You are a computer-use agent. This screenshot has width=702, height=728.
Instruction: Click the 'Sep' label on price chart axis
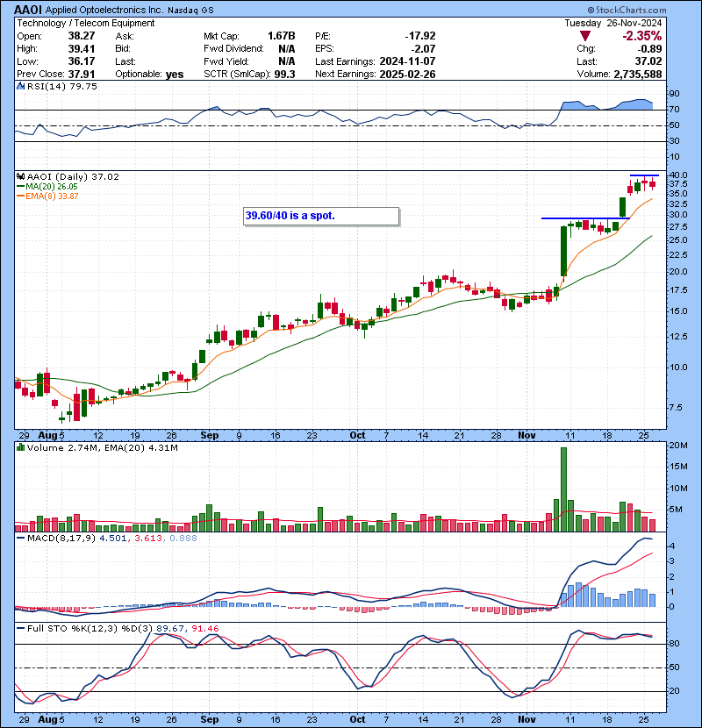pos(210,436)
